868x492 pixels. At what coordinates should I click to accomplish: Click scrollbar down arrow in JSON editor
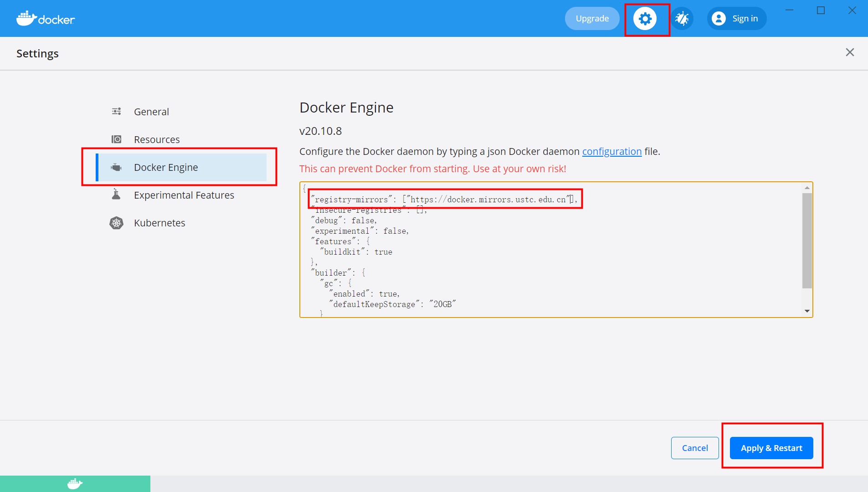tap(807, 311)
